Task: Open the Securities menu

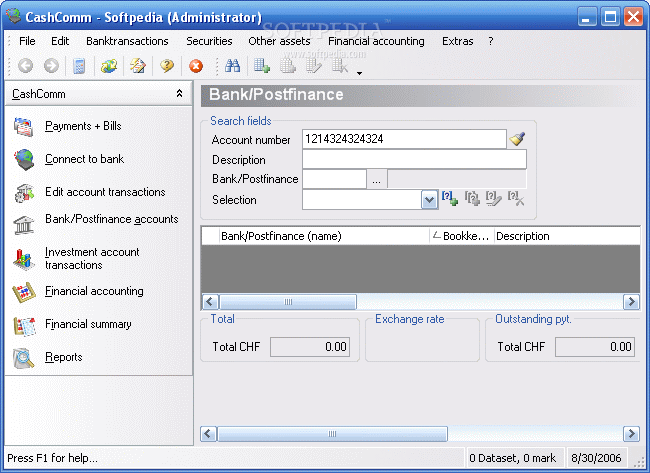Action: click(x=209, y=41)
